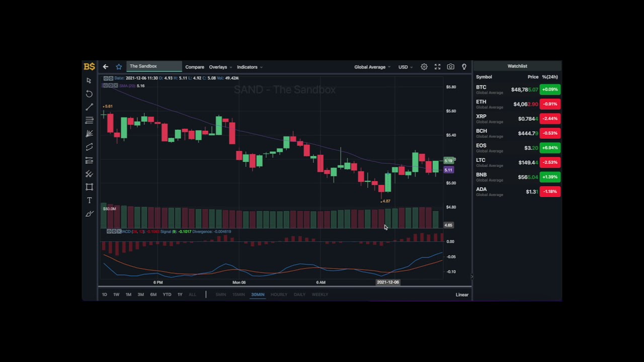Switch to DAILY interval
644x362 pixels.
pyautogui.click(x=299, y=295)
